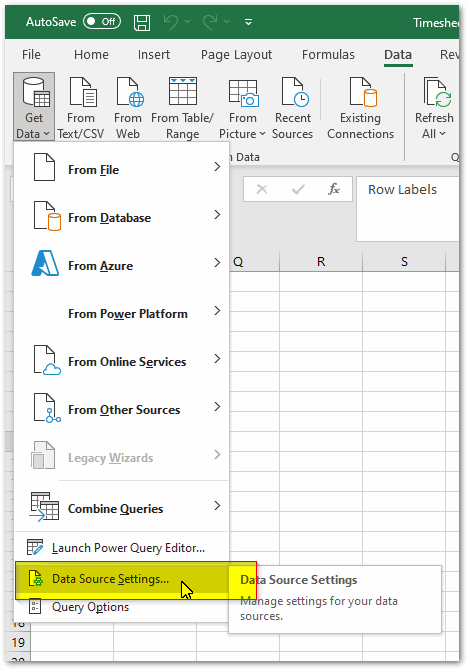Screen dimensions: 468x670
Task: Click the Undo arrow icon
Action: point(171,22)
